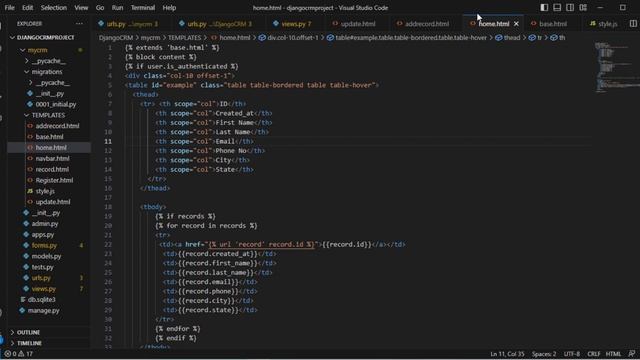The height and width of the screenshot is (360, 640).
Task: Close the home.html tab
Action: (x=516, y=24)
